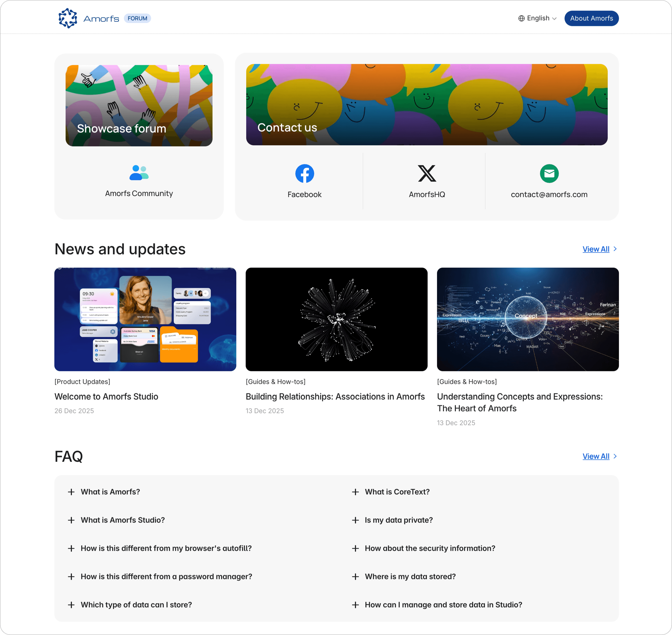Click plus icon beside What is Amorfs?
Screen dimensions: 672x635
pos(71,492)
